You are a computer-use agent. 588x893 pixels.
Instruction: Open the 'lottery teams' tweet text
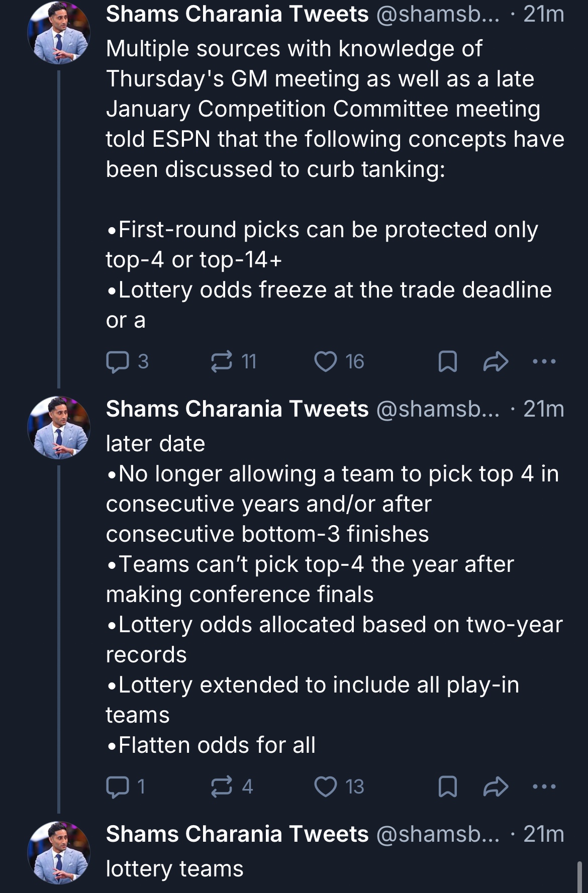point(174,869)
